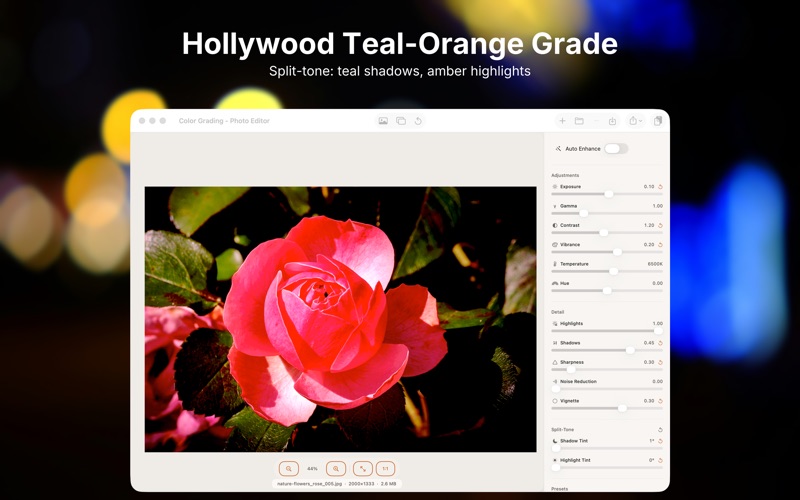
Task: Click the Hue rainbow icon
Action: (555, 283)
